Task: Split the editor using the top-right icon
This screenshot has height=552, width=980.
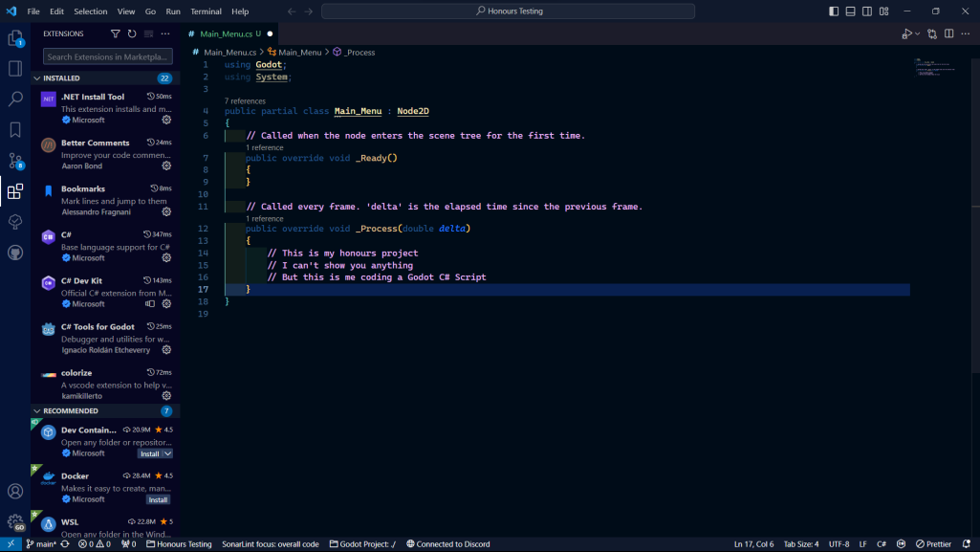Action: coord(947,33)
